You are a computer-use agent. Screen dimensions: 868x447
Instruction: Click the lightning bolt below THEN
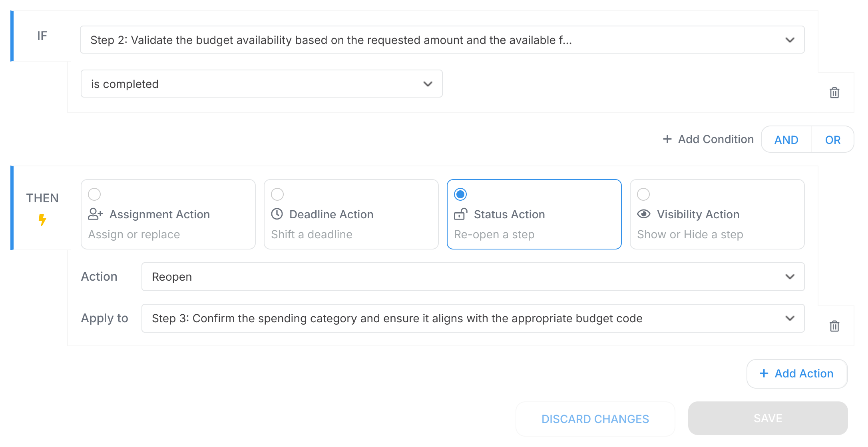[42, 220]
